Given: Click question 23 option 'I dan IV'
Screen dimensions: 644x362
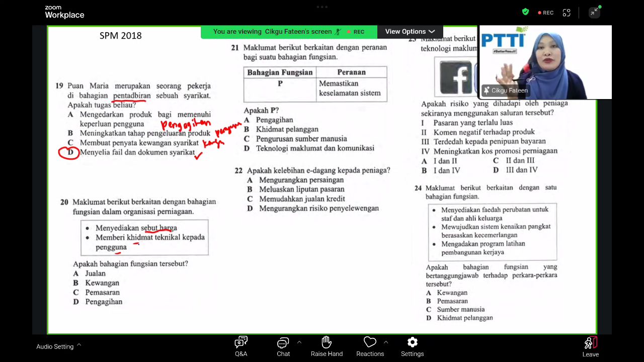Looking at the screenshot, I should (x=447, y=170).
